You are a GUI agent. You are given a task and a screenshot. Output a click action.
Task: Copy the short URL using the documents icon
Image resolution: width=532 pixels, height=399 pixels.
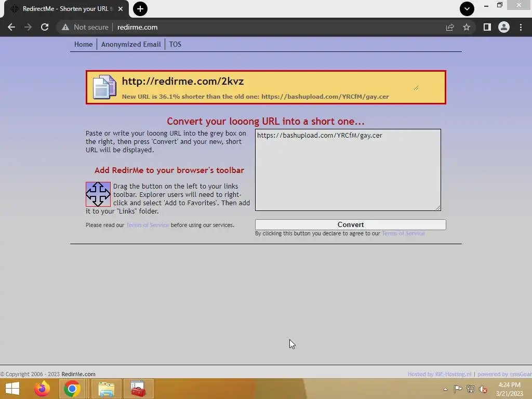104,87
